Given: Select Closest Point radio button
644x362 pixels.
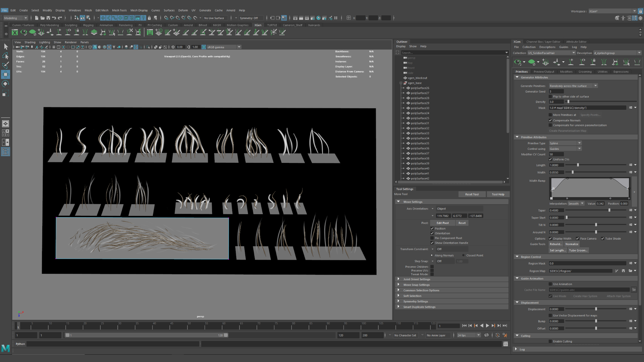Looking at the screenshot, I should coord(464,255).
